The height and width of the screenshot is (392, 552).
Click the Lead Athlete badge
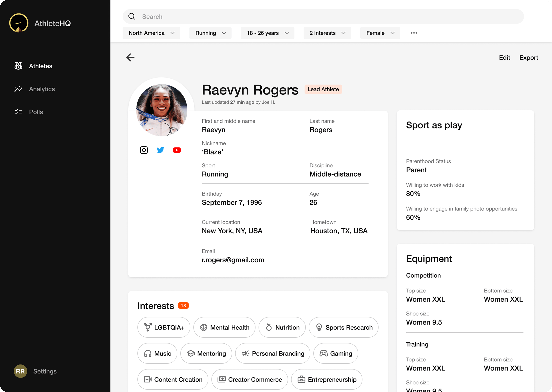(323, 89)
